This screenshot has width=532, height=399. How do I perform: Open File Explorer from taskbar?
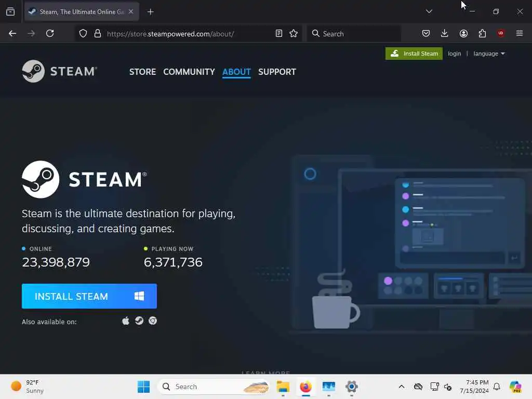pyautogui.click(x=283, y=387)
